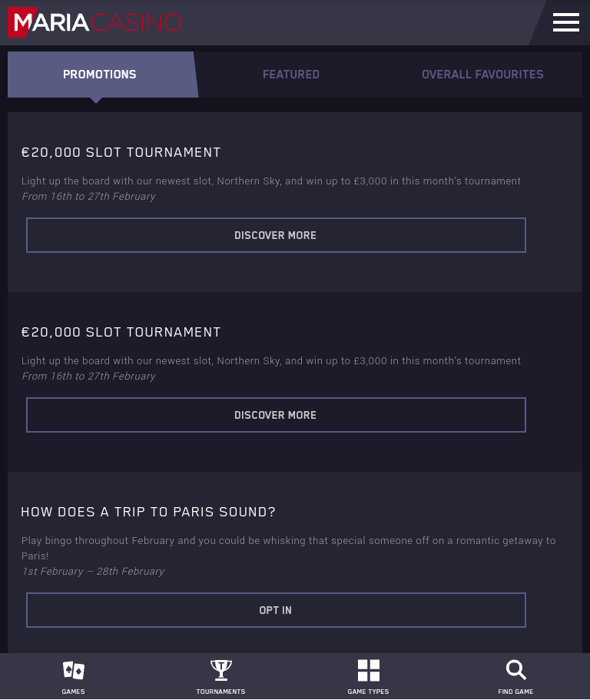Open the Tournaments trophy icon
The width and height of the screenshot is (590, 700).
tap(221, 670)
